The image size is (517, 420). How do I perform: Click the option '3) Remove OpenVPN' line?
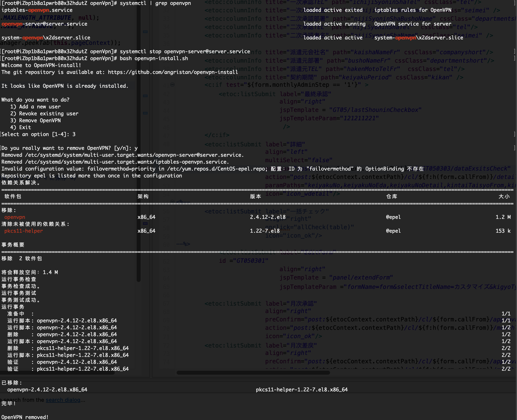coord(36,120)
